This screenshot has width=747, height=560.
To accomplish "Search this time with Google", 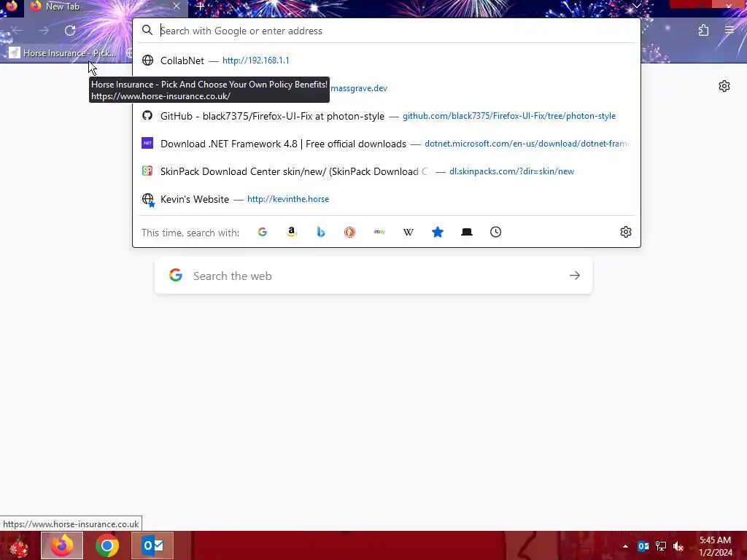I will click(263, 232).
